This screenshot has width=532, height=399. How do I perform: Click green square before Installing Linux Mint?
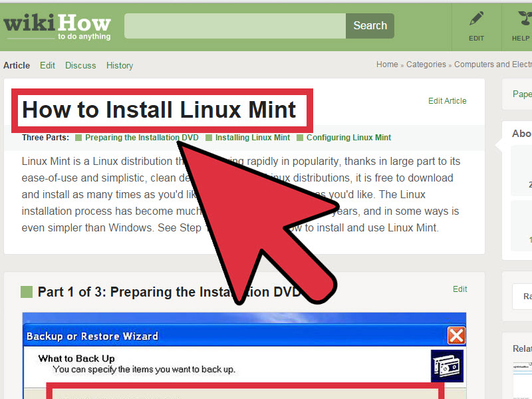pyautogui.click(x=209, y=138)
